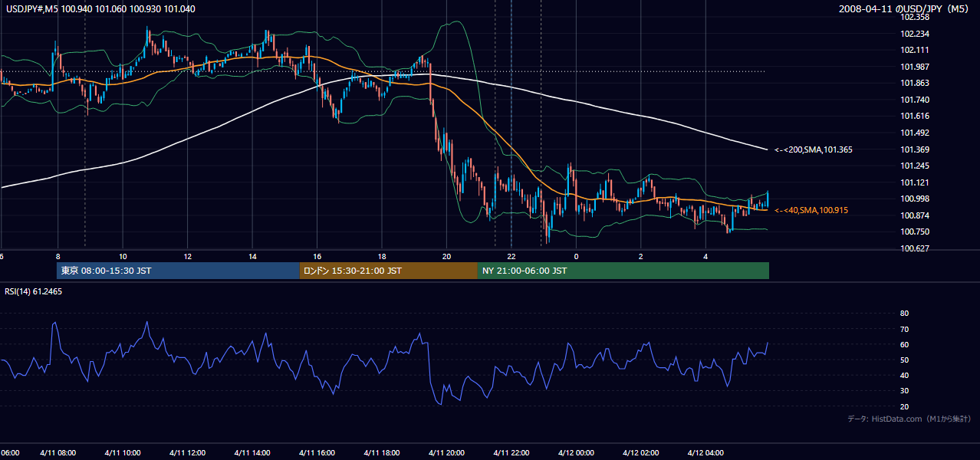Screen dimensions: 980x460
Task: Select the NY 21:00-06:00 JST session bar
Action: pos(623,271)
